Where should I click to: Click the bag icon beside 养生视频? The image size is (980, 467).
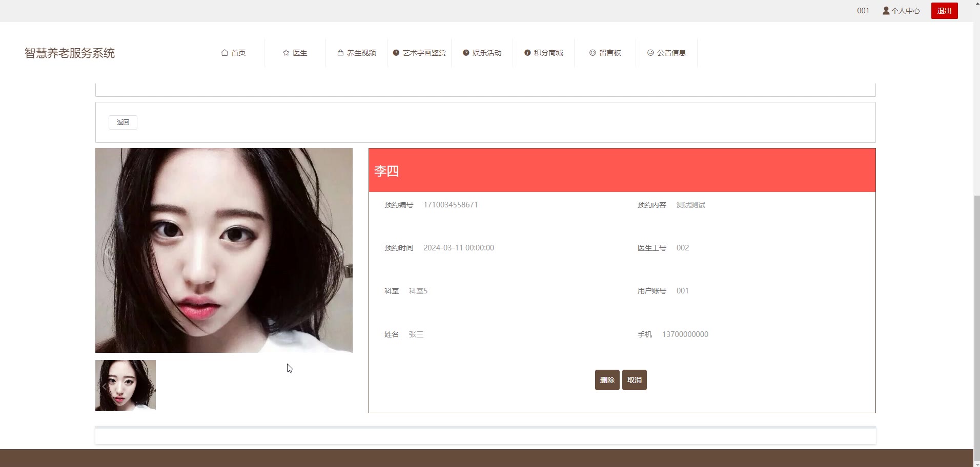coord(340,53)
